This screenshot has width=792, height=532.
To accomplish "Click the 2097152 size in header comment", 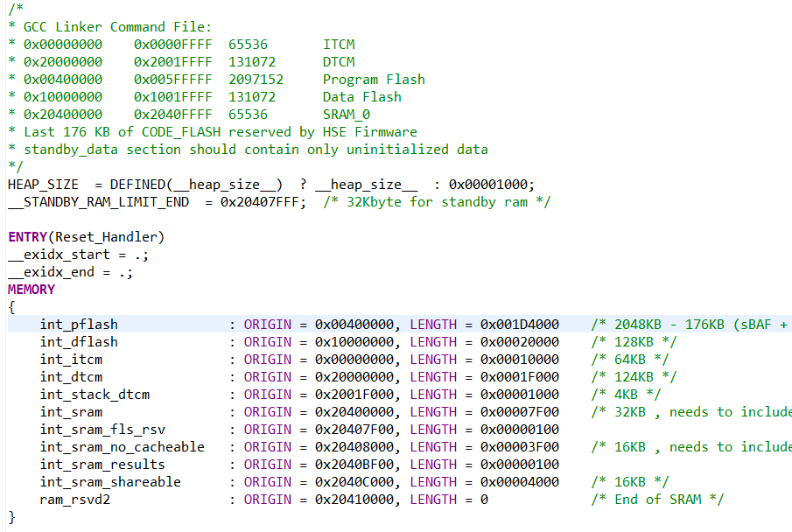I will (x=256, y=80).
